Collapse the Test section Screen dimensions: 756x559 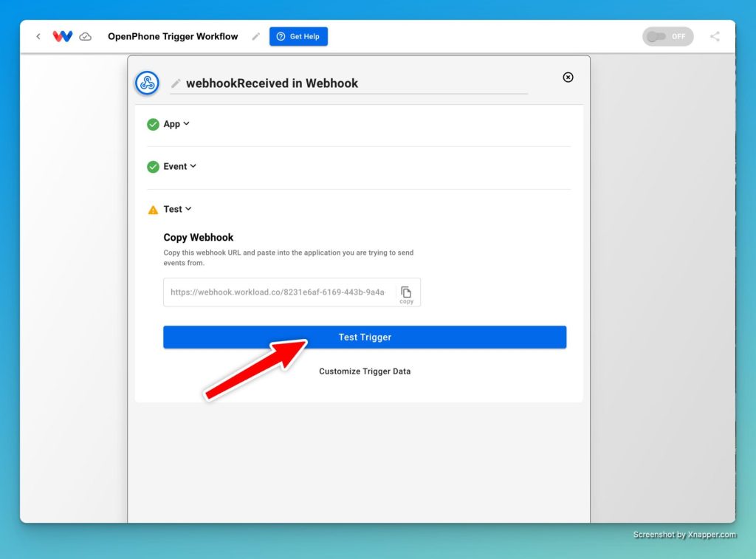pyautogui.click(x=177, y=209)
